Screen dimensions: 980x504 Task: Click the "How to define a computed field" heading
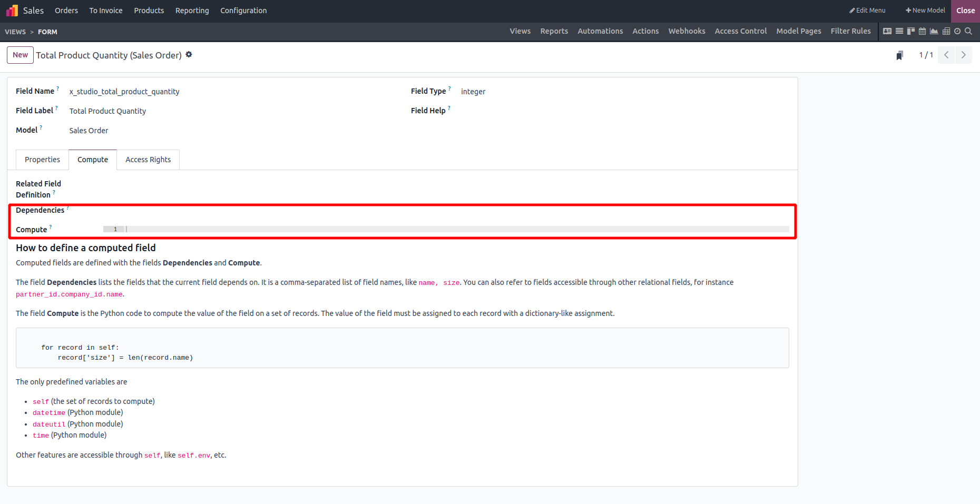click(86, 248)
